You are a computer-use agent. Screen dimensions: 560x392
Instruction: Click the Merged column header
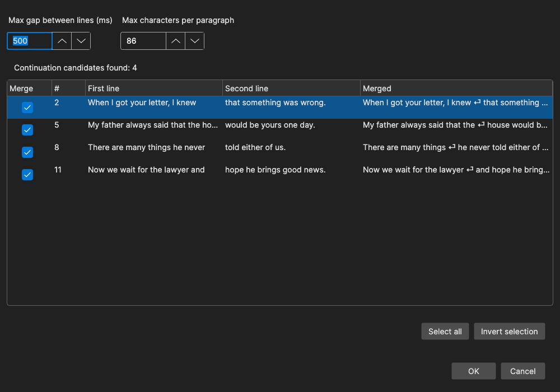click(456, 88)
